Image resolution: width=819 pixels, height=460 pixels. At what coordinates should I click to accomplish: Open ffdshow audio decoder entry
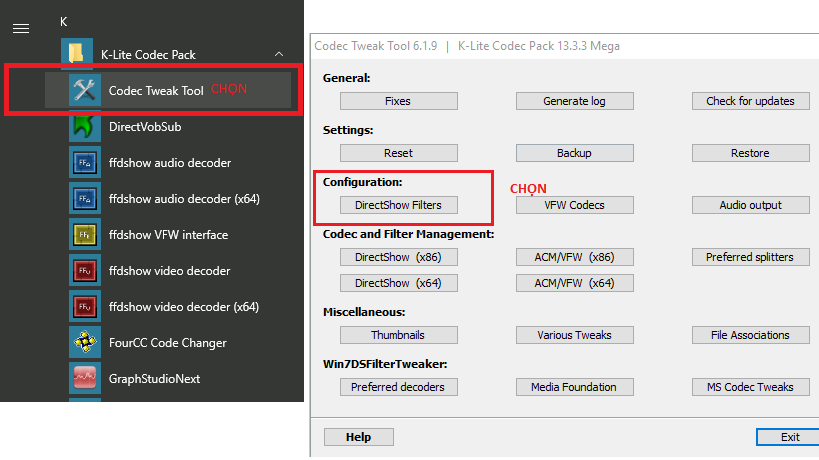tap(170, 163)
